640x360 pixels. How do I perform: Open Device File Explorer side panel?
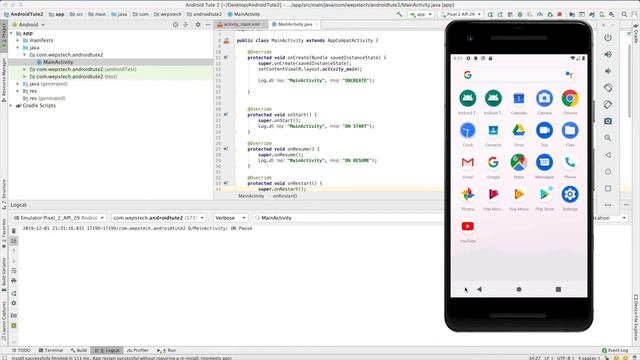click(636, 318)
